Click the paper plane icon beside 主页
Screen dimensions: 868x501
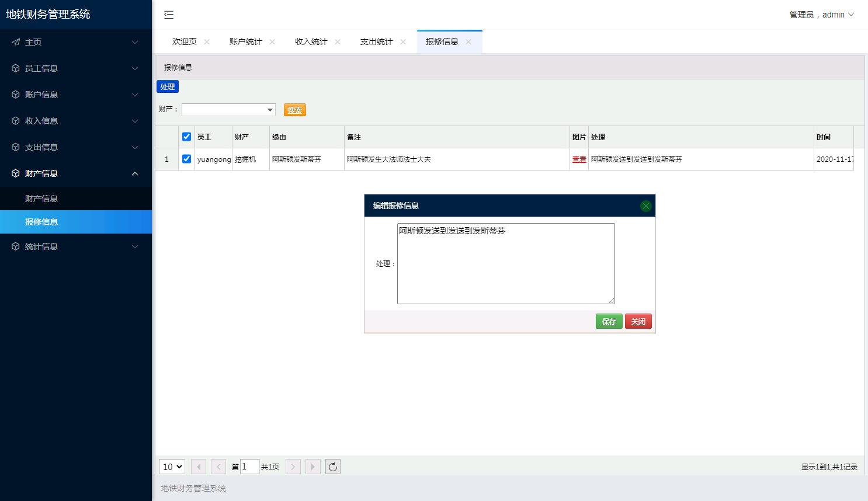point(16,42)
